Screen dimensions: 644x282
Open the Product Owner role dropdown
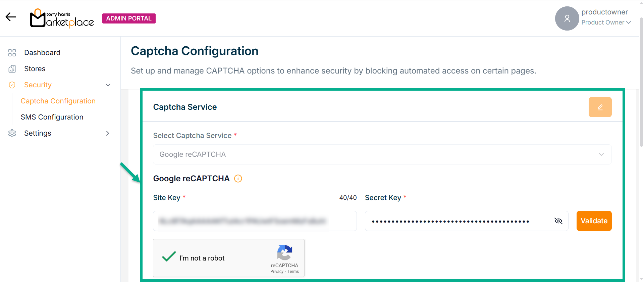click(606, 22)
